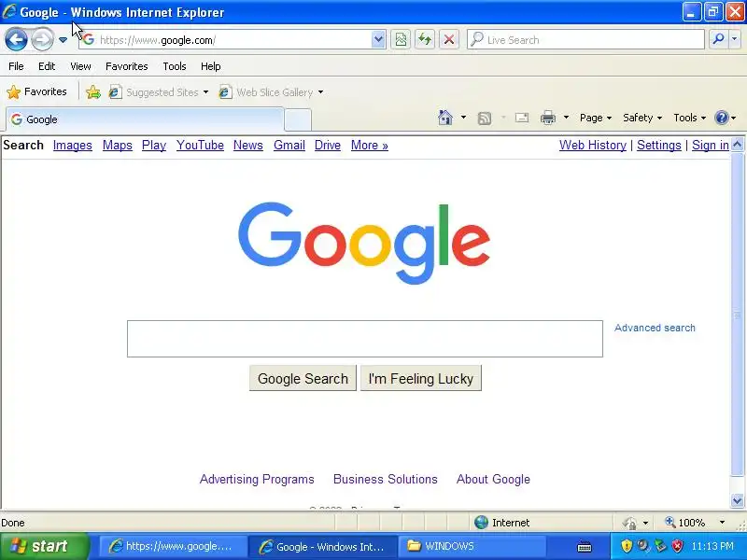This screenshot has width=747, height=560.
Task: Click the RSS Feeds icon
Action: click(485, 119)
